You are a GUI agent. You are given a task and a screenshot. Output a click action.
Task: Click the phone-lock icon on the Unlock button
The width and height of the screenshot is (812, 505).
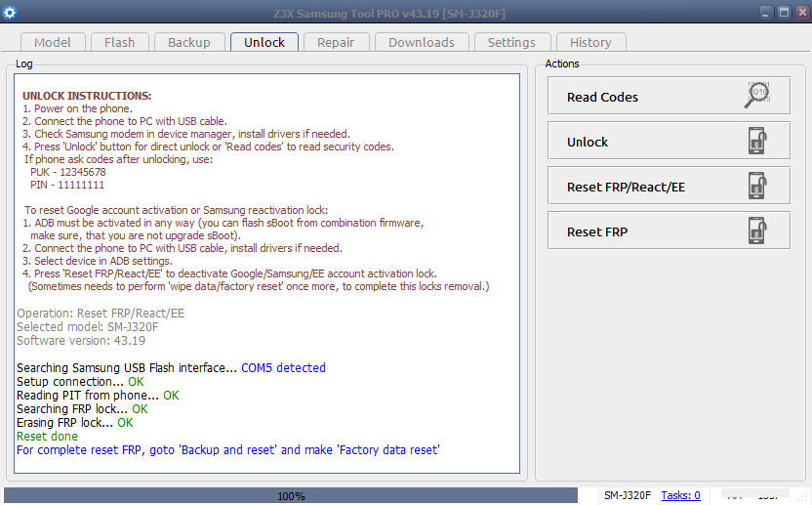click(757, 141)
